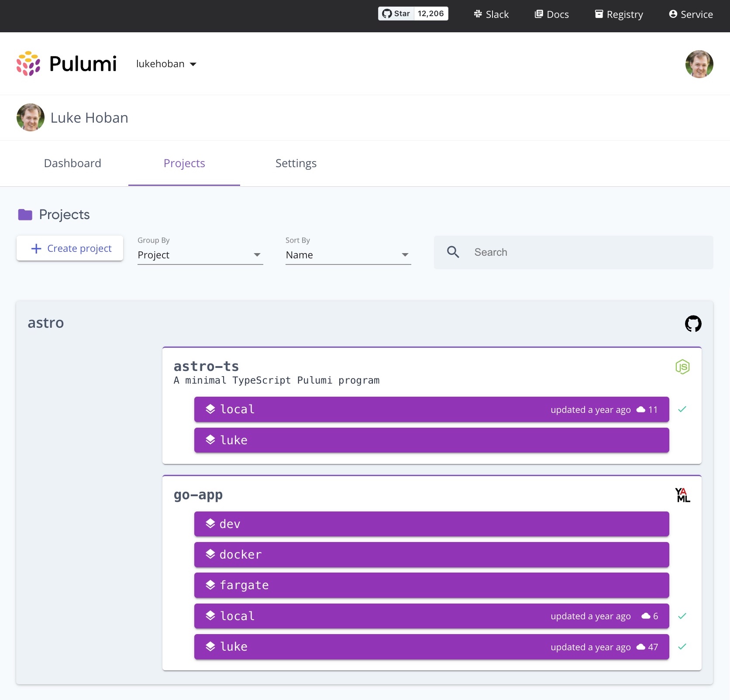Open the go-app luke stack
This screenshot has width=730, height=700.
pos(431,647)
